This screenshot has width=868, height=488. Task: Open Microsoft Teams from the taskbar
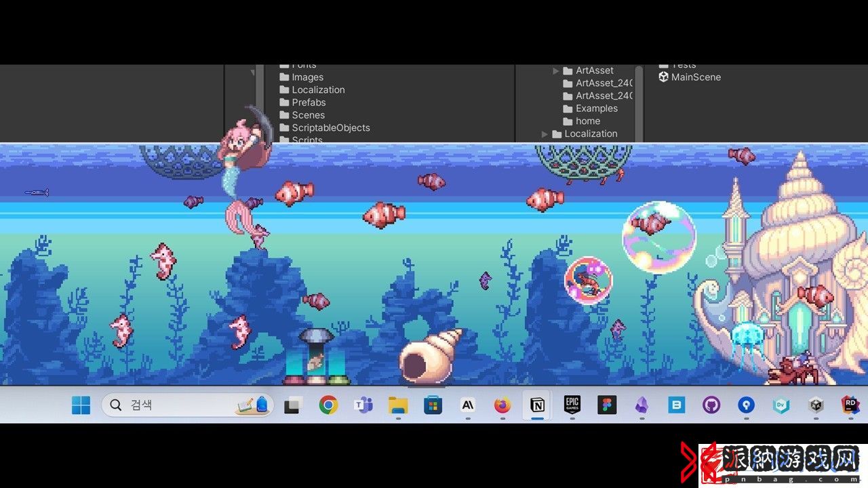(363, 405)
